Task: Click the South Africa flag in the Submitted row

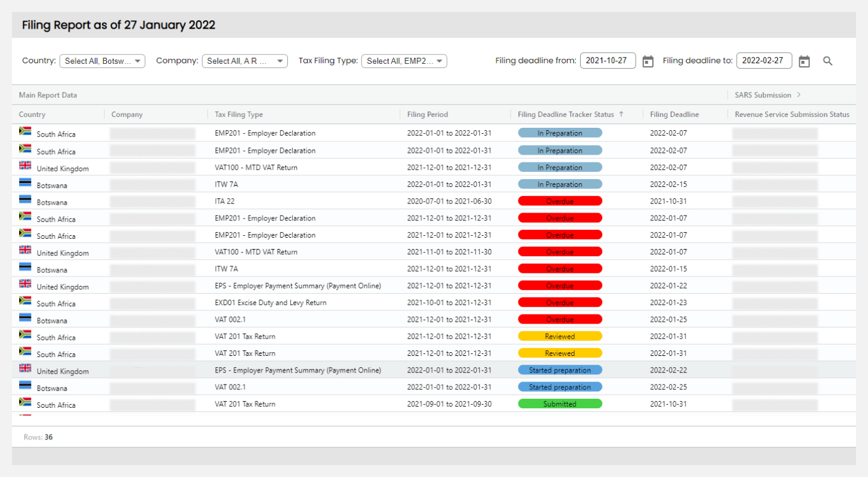Action: (x=25, y=402)
